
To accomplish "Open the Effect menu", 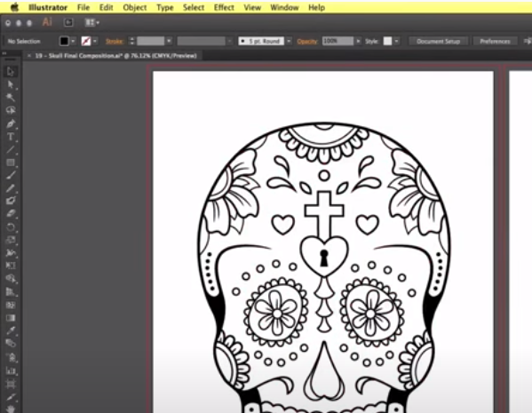I will point(224,7).
